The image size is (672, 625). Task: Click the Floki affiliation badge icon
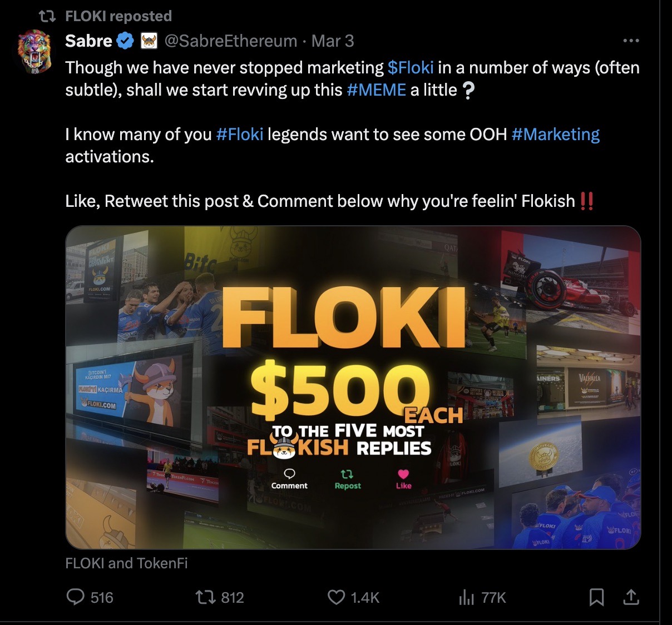[149, 41]
